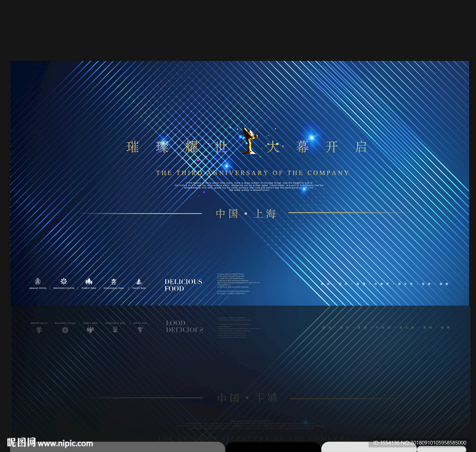Select the upright 'Ecological Park' label text
476x452 pixels.
point(113,288)
